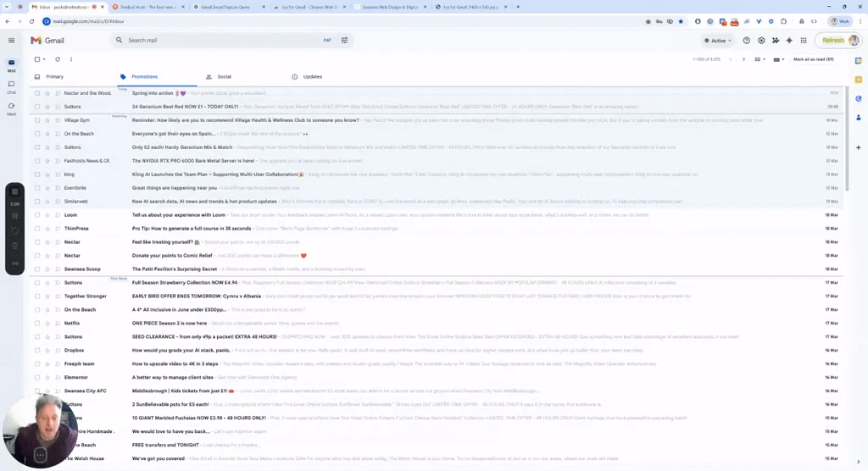
Task: Open Contacts in the side panel
Action: point(858,118)
